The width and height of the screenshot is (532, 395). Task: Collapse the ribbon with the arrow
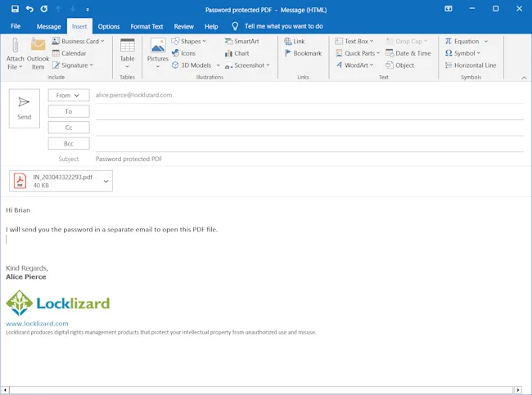click(x=524, y=78)
